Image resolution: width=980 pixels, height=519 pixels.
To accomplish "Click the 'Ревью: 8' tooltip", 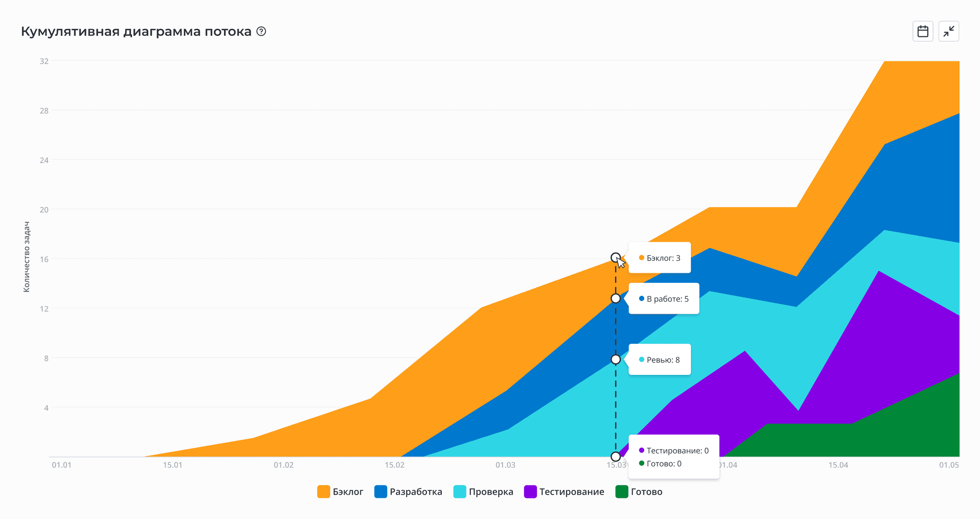I will 659,360.
